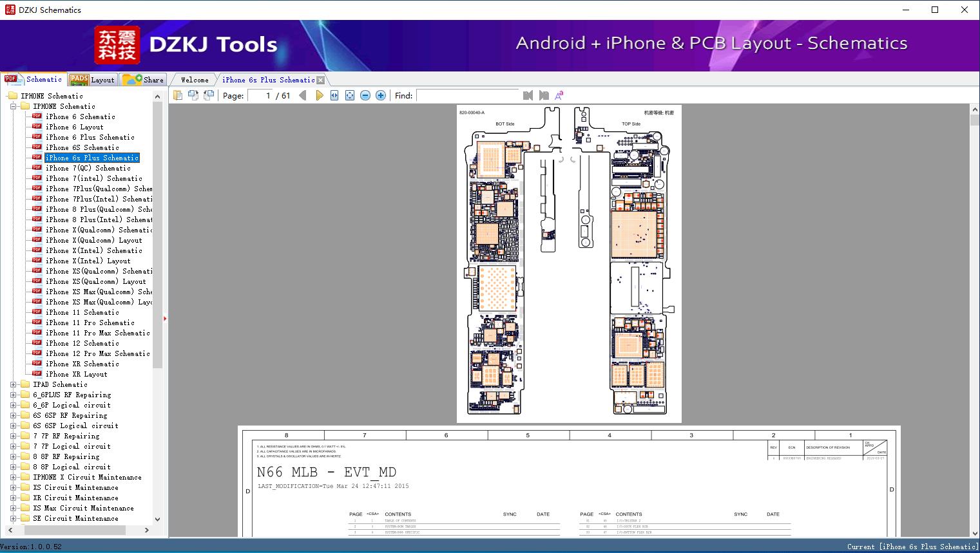Fit the page to width
Viewport: 980px width, 553px height.
334,95
